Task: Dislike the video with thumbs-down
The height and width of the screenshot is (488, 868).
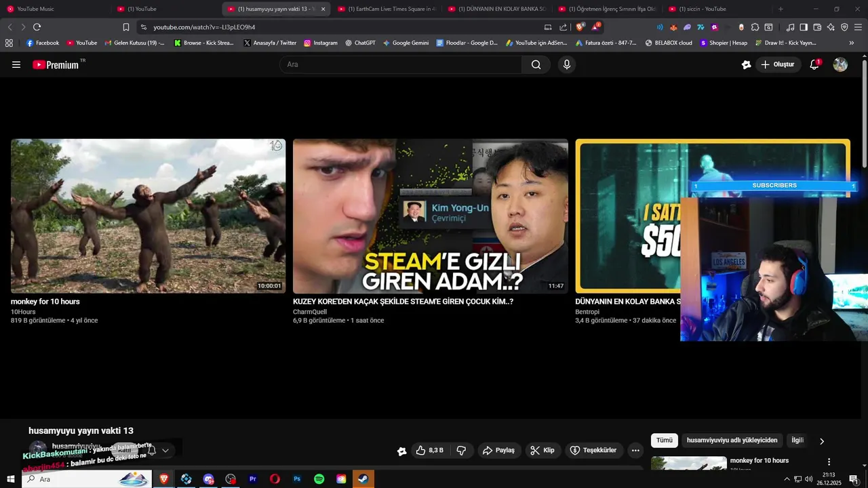Action: click(461, 450)
